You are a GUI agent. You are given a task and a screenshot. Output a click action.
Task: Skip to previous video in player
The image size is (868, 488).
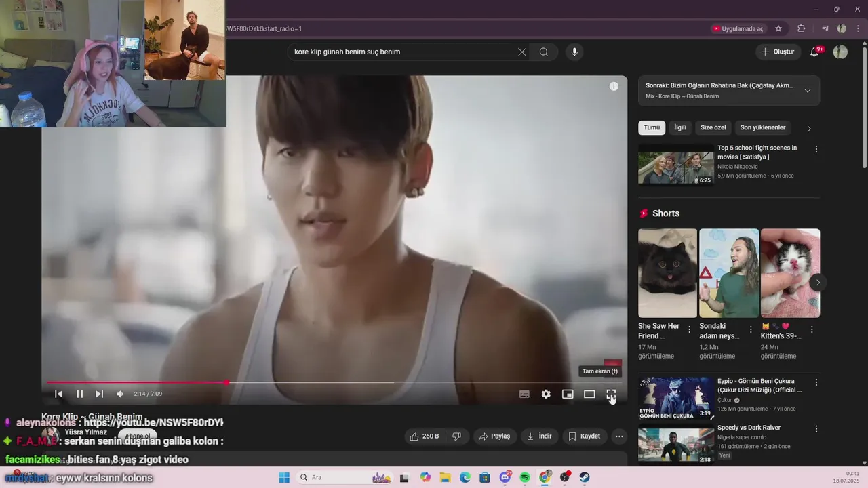pyautogui.click(x=59, y=394)
